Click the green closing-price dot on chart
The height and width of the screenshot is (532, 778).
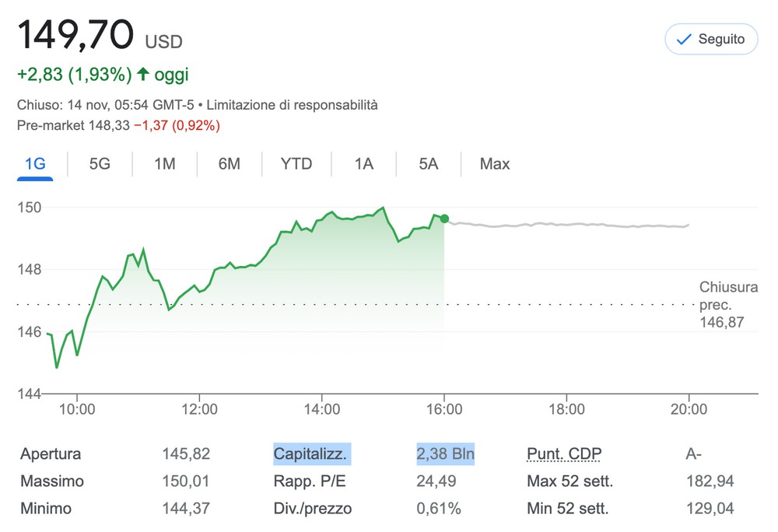click(444, 219)
